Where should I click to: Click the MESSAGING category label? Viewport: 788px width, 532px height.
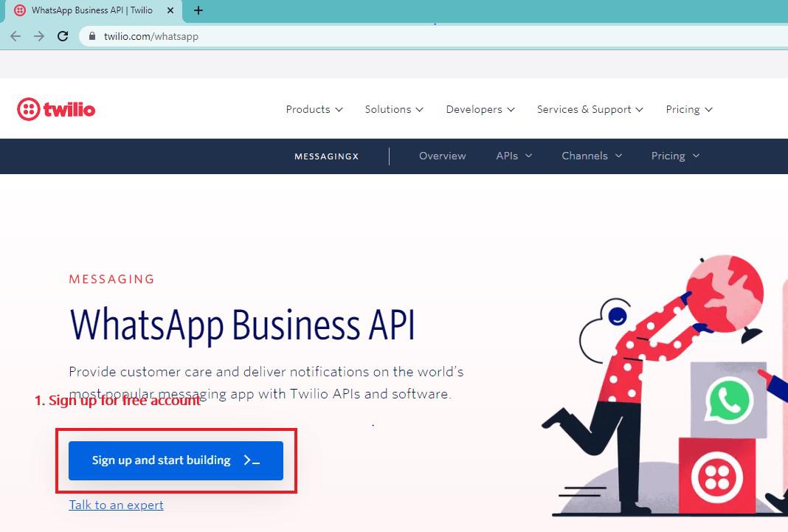point(111,279)
